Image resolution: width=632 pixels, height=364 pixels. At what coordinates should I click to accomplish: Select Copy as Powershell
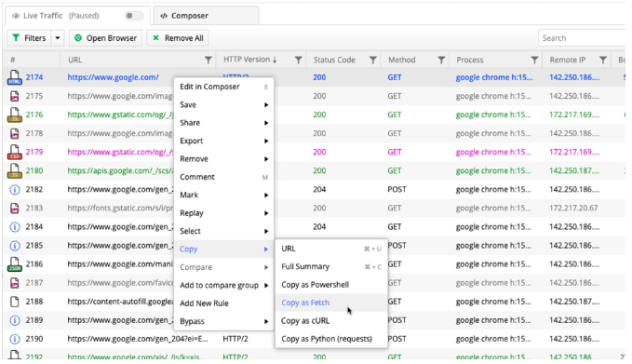pos(331,285)
